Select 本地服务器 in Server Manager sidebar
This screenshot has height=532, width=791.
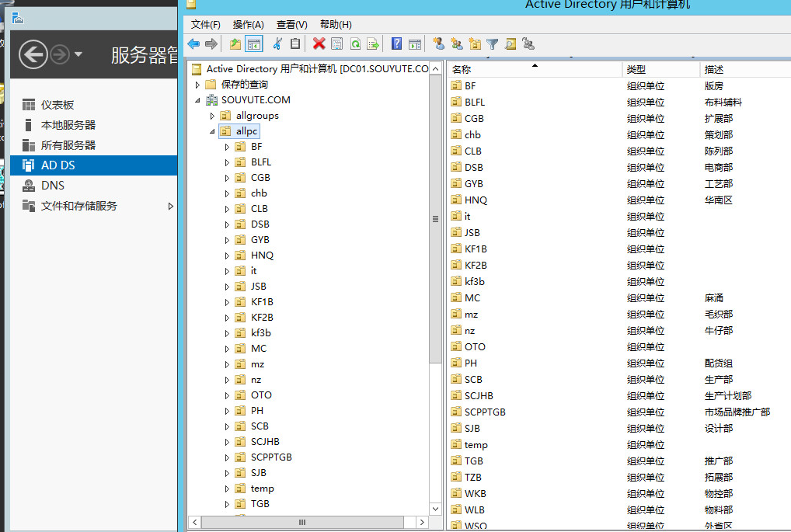pos(93,125)
